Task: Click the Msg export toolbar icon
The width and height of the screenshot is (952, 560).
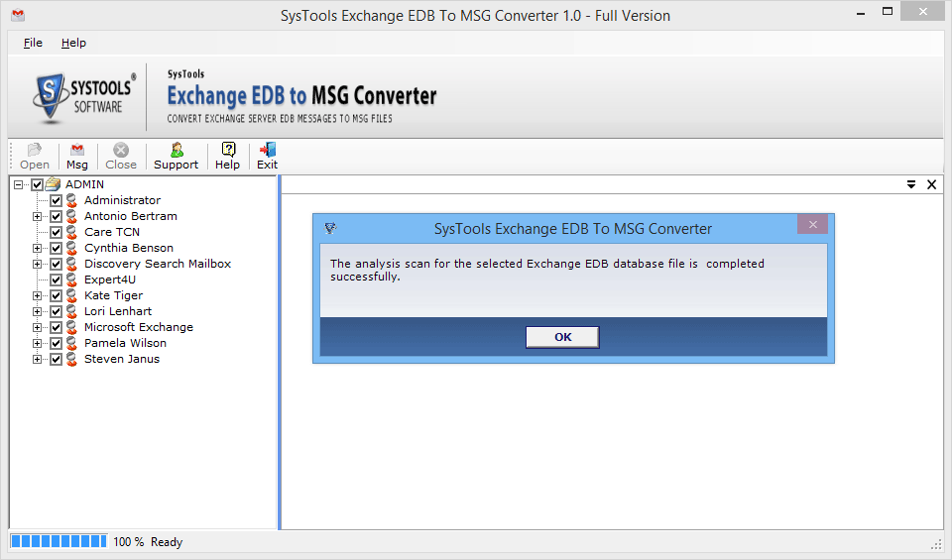Action: [x=77, y=150]
